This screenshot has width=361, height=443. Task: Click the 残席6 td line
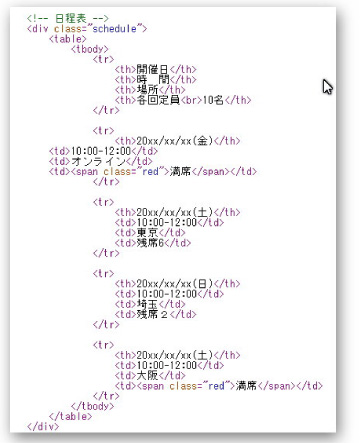tap(153, 243)
